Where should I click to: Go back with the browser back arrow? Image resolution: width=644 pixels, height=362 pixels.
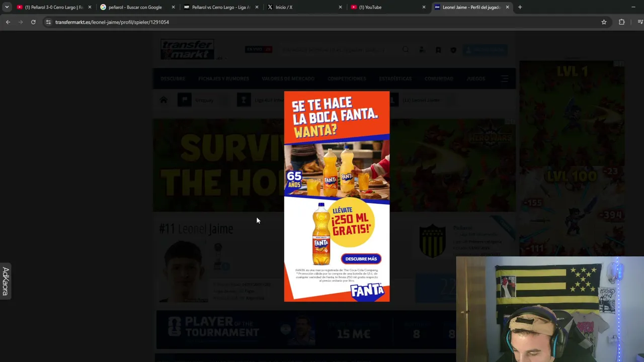pyautogui.click(x=8, y=22)
